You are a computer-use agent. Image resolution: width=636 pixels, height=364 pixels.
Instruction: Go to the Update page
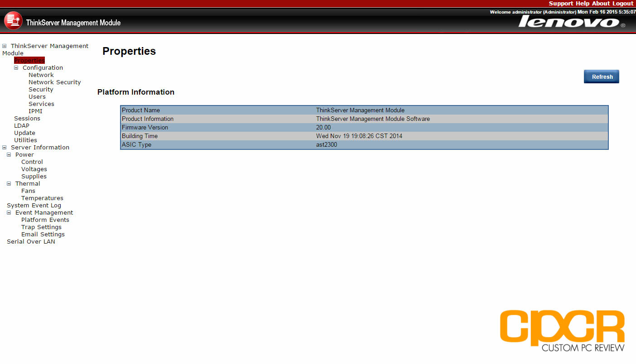coord(24,133)
